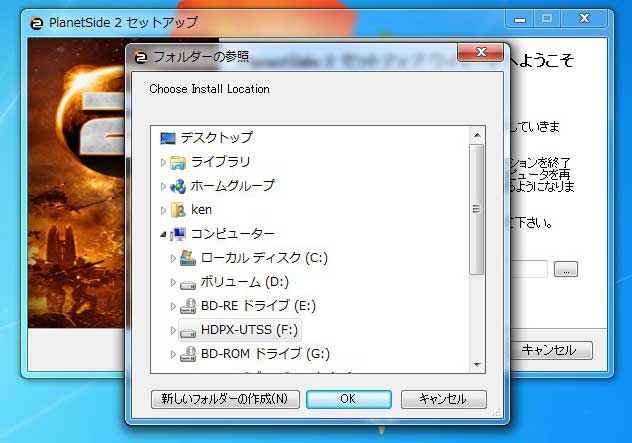Click the BD-RE ドライブ (E:) disc icon
The width and height of the screenshot is (632, 443).
point(188,306)
